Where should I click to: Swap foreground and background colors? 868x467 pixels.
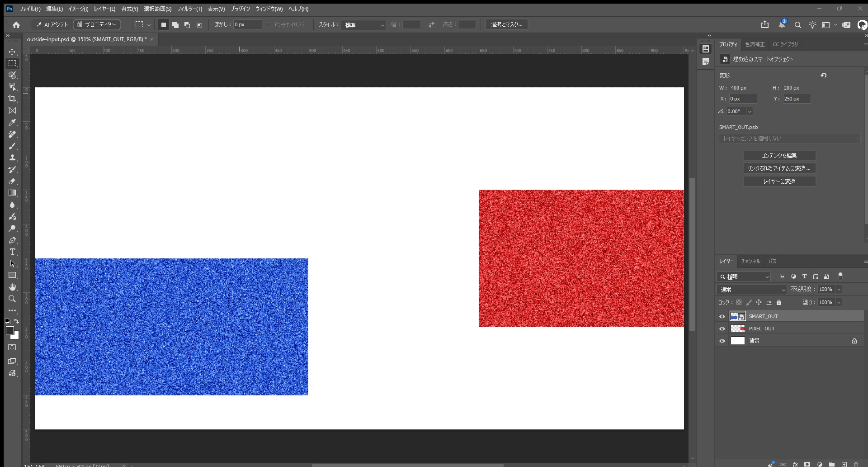16,321
